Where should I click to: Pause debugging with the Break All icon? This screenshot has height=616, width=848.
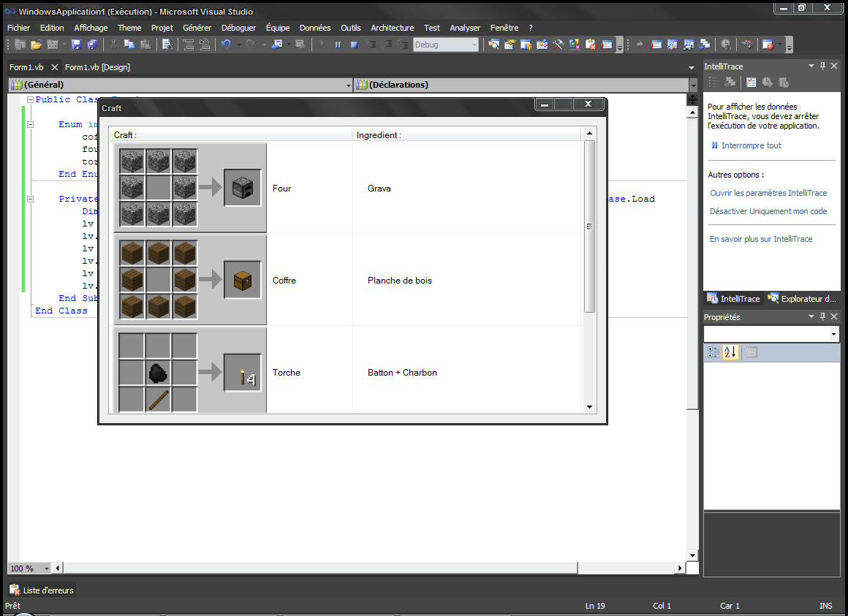(x=338, y=45)
